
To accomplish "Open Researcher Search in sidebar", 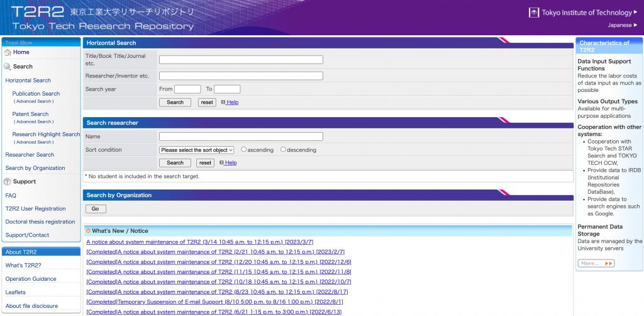I will click(x=30, y=155).
